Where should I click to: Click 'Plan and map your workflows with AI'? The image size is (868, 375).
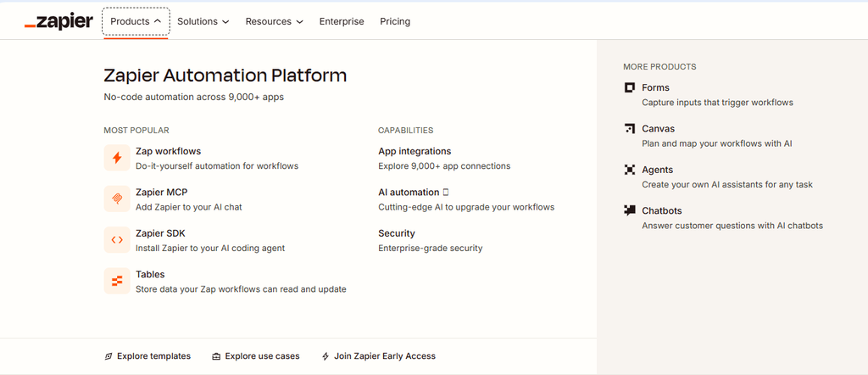tap(717, 143)
